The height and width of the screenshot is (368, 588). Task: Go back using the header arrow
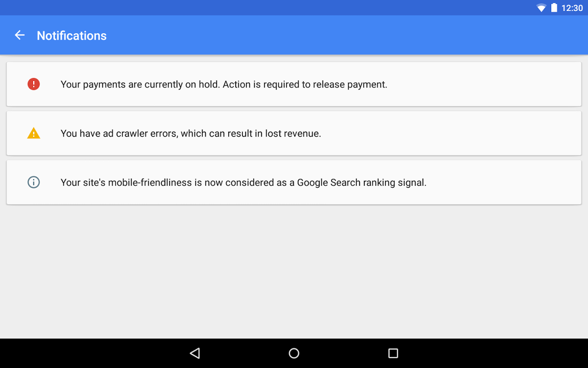(x=20, y=35)
